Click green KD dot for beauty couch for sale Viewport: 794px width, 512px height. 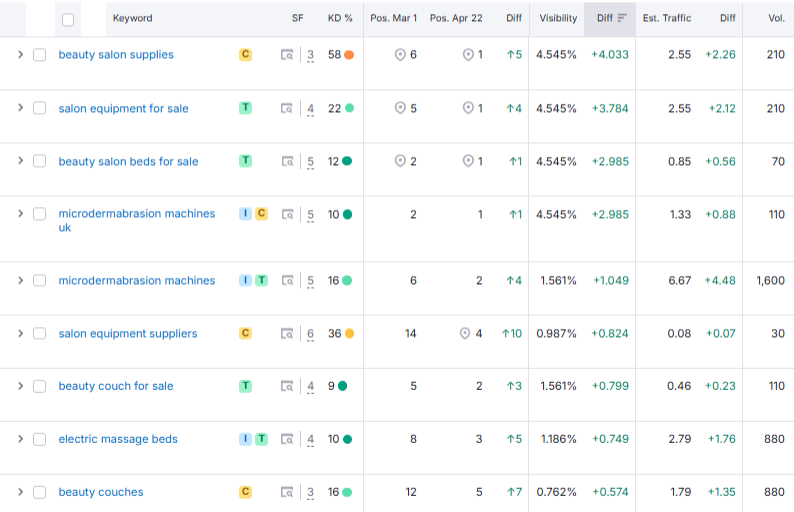[x=342, y=386]
